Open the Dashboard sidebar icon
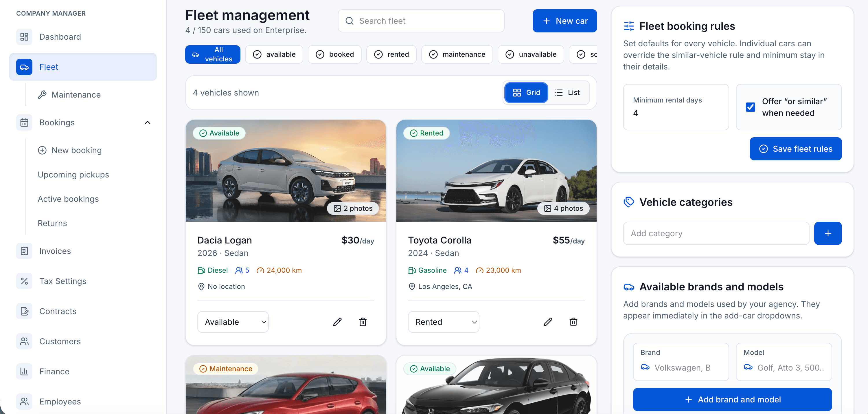 tap(24, 37)
